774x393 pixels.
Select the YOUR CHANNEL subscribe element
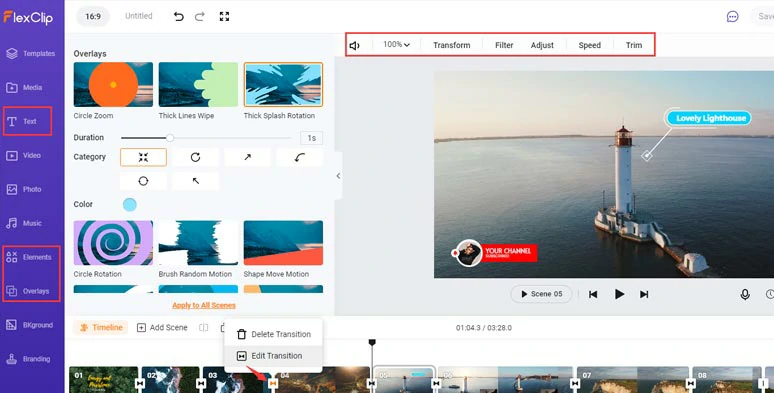coord(496,253)
